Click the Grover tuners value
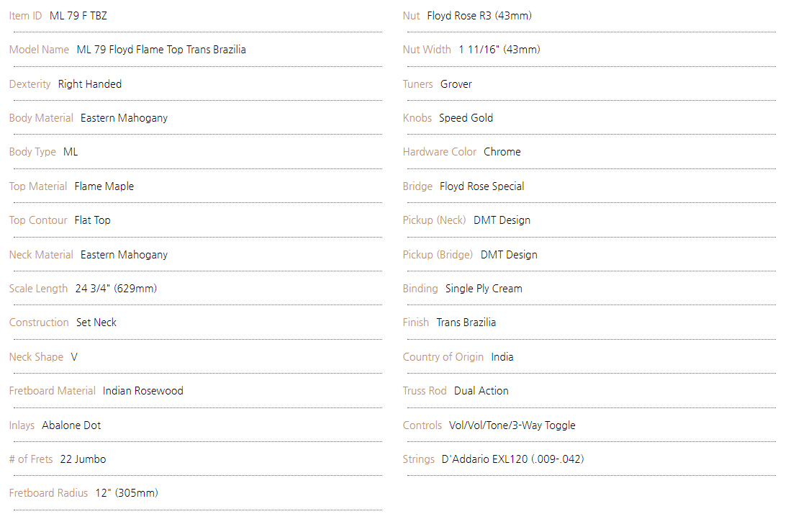The width and height of the screenshot is (796, 532). point(456,84)
